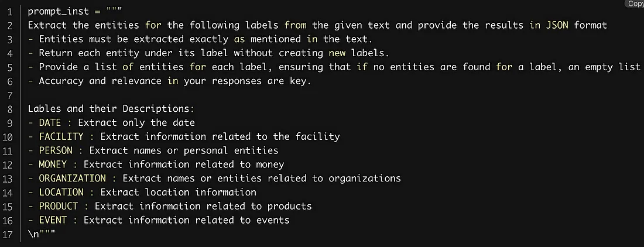Click the 'Lables and their Descriptions:' line
This screenshot has width=644, height=247.
coord(111,109)
